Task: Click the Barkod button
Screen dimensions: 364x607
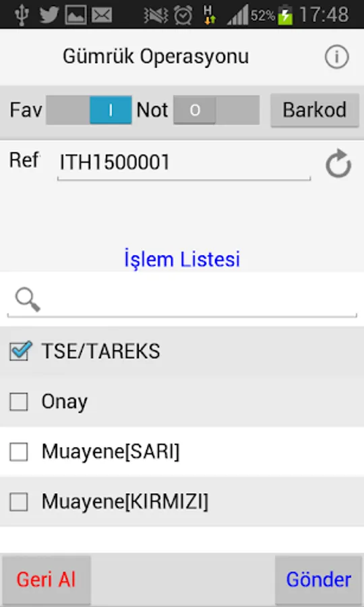Action: click(x=315, y=110)
